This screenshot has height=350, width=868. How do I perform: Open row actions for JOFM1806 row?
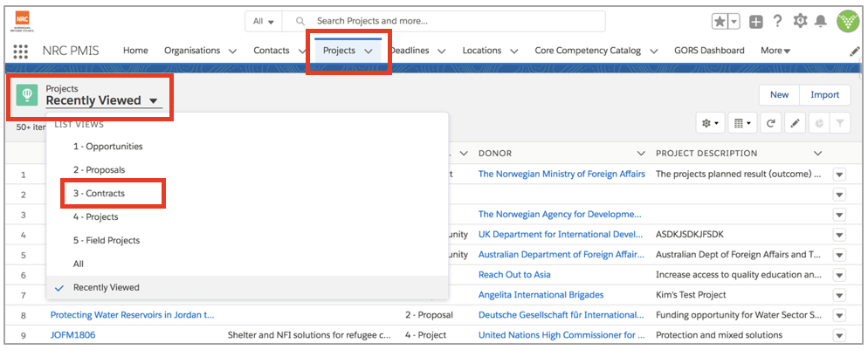(839, 336)
